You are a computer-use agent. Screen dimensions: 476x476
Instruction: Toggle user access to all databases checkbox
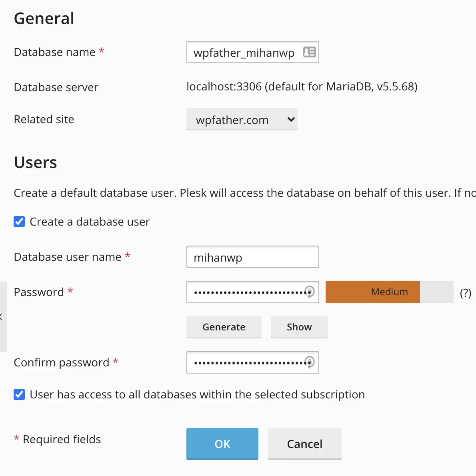click(x=19, y=394)
